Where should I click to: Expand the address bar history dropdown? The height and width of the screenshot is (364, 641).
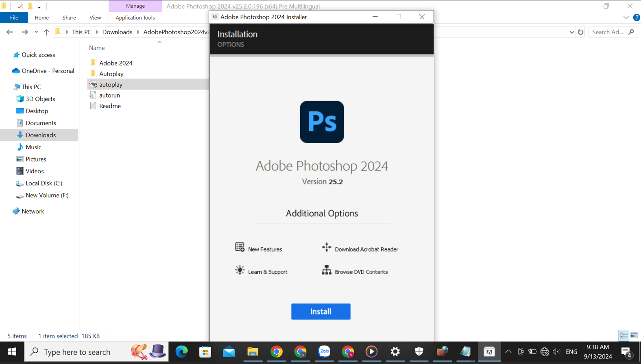[x=571, y=32]
